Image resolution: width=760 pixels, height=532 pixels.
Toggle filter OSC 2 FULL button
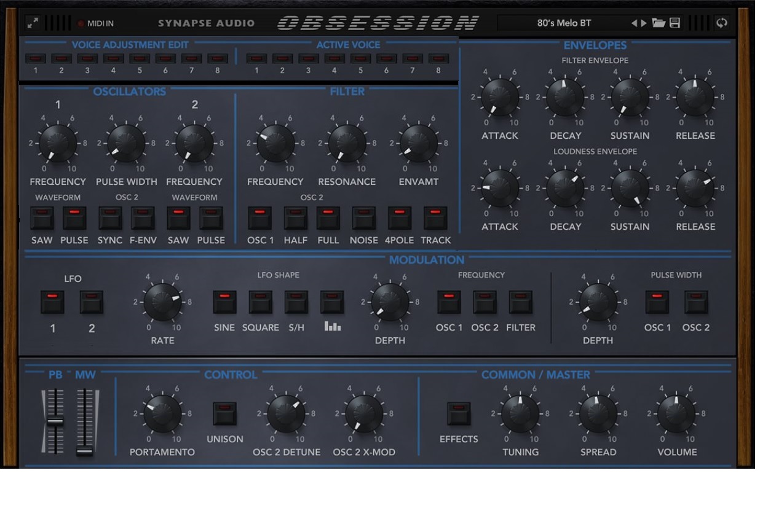coord(328,218)
